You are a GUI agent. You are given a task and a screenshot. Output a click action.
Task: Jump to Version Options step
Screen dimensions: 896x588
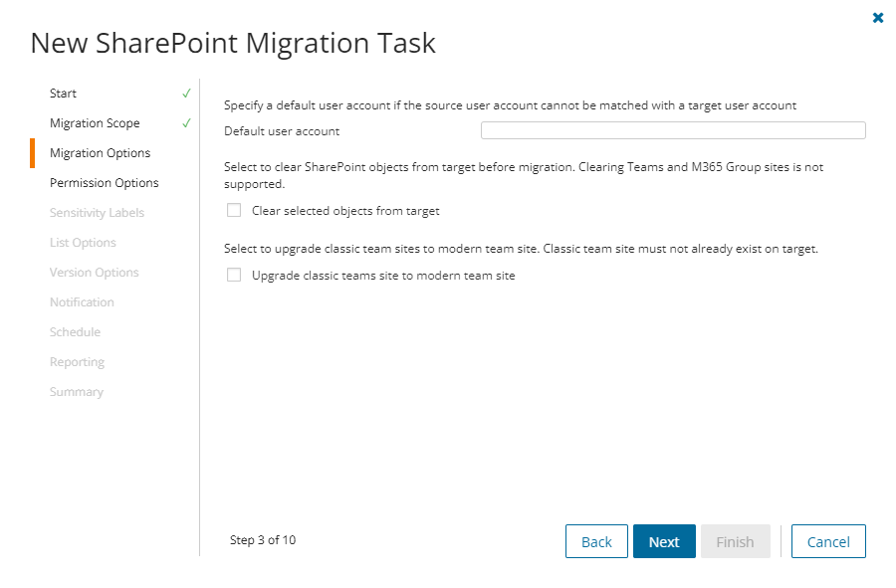click(x=95, y=273)
